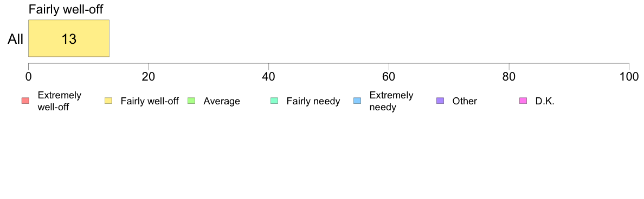Click the axis tick label 100
Screen dimensions: 644x199
(x=629, y=77)
